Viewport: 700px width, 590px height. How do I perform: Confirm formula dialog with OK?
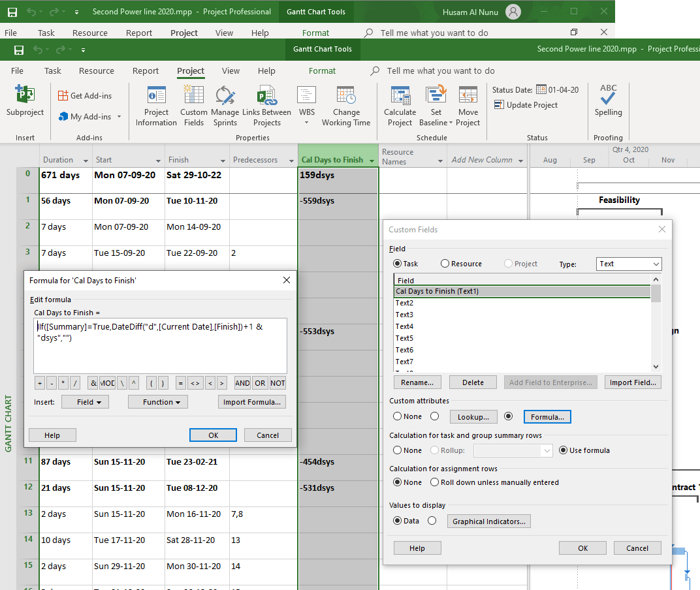[x=214, y=435]
